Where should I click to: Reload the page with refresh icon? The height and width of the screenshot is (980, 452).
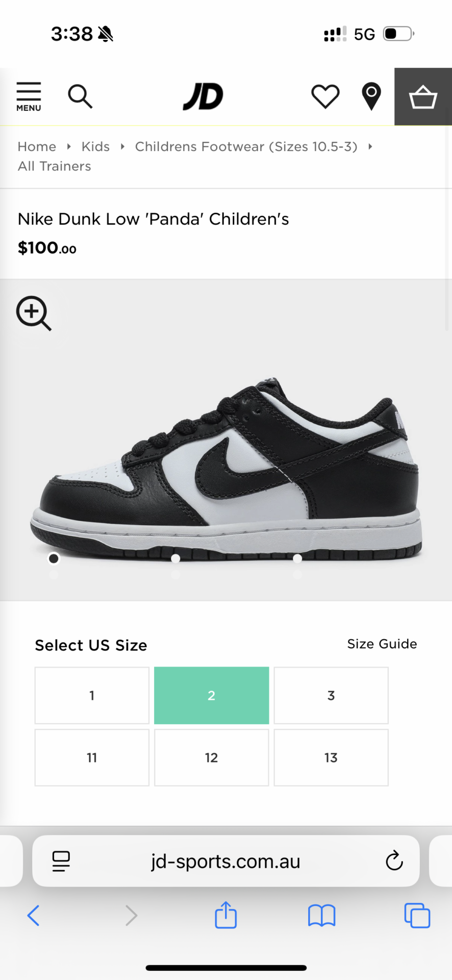pos(394,861)
